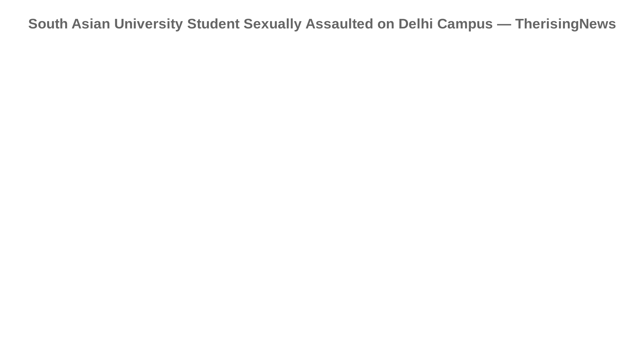
Task: Click the word "Student" in the headline
Action: (x=213, y=24)
